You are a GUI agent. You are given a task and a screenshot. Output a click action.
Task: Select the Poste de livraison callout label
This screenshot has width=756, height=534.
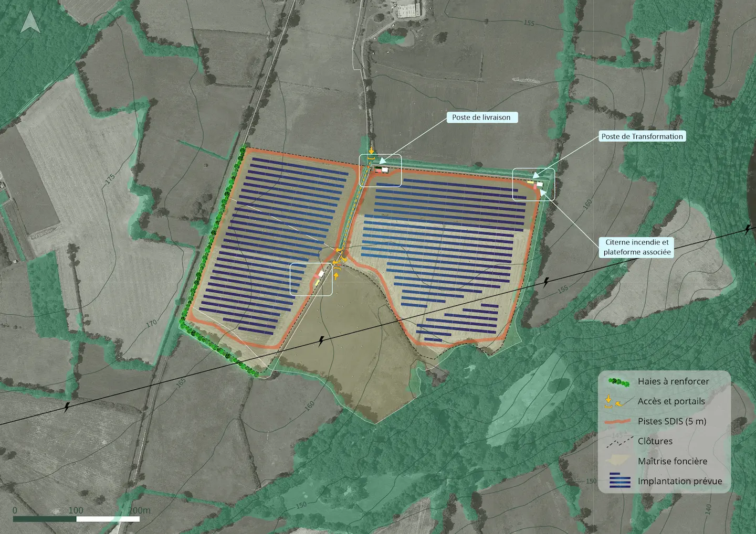point(481,118)
